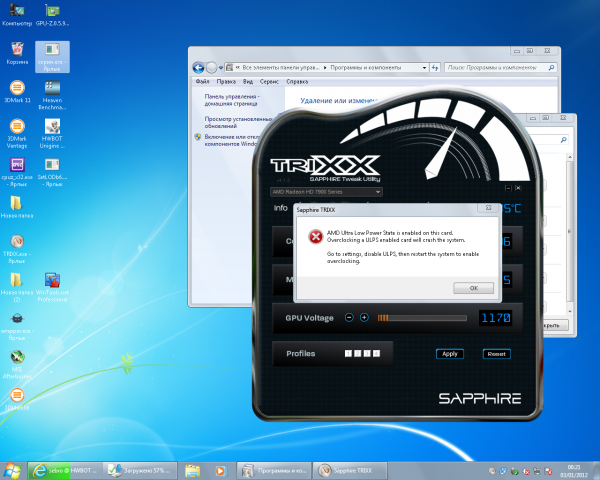This screenshot has height=480, width=600.
Task: Click the Back arrow in the Control Panel window
Action: (x=198, y=68)
